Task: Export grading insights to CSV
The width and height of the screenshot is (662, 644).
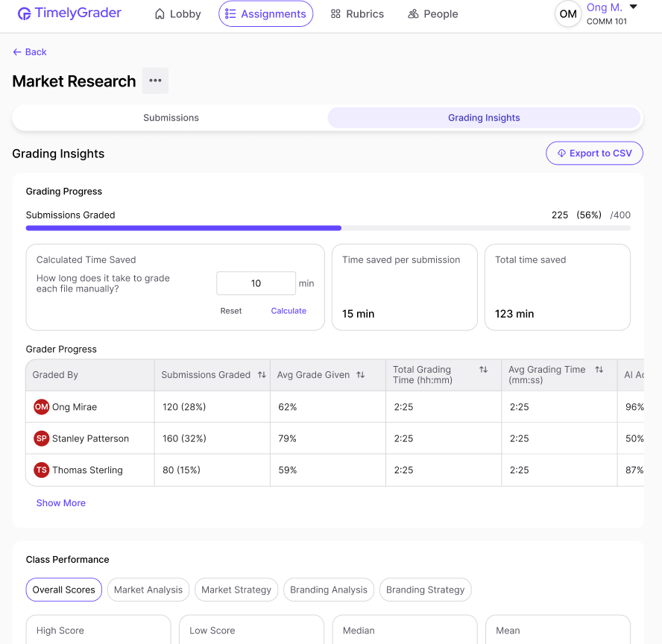Action: (594, 154)
